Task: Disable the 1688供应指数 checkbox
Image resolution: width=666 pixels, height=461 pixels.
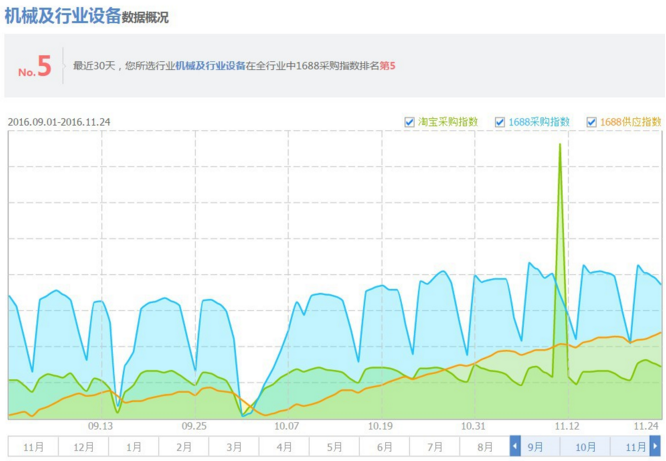Action: [591, 122]
